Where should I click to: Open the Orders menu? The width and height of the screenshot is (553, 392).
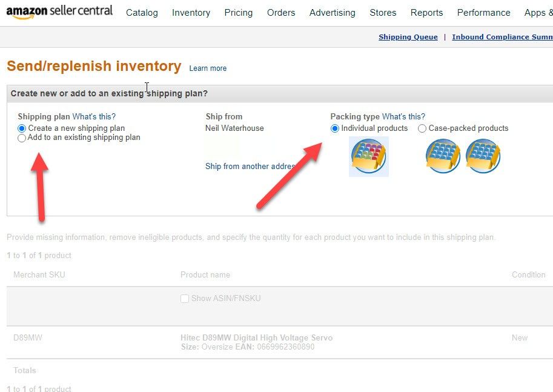(281, 13)
